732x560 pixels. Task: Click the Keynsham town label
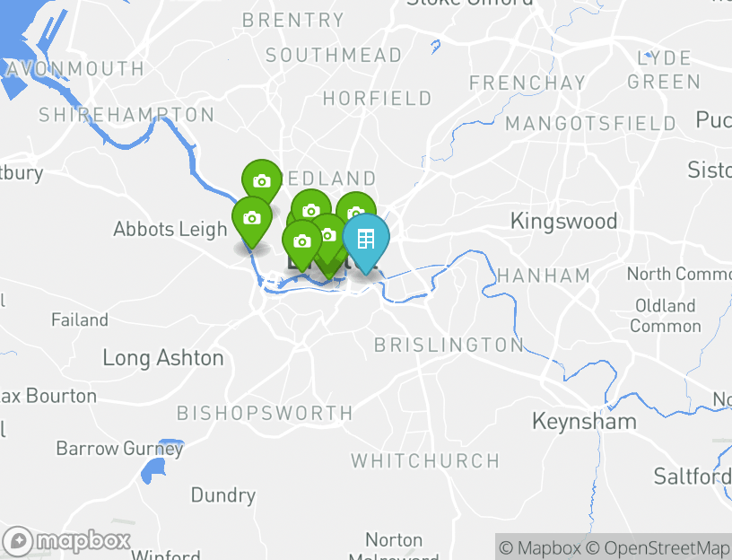click(x=585, y=422)
